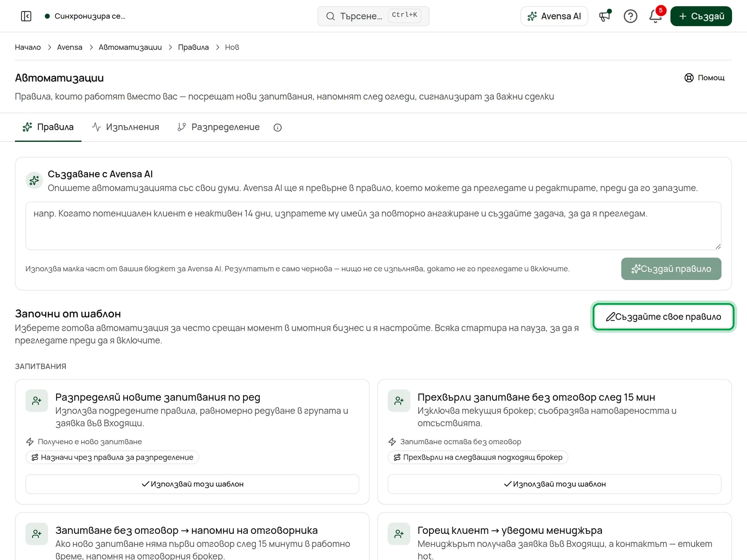Go to Правила in the breadcrumb
Image resolution: width=747 pixels, height=560 pixels.
193,47
